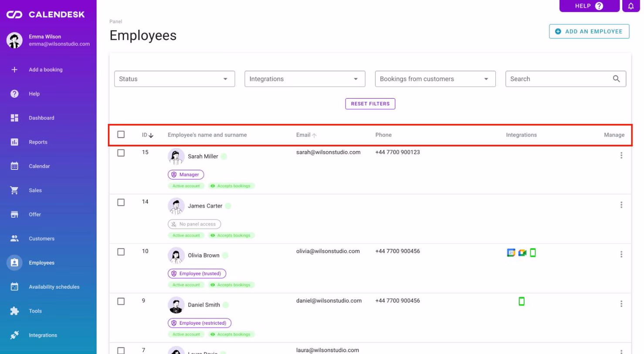Click the notification bell icon
Image resolution: width=644 pixels, height=354 pixels.
tap(630, 6)
